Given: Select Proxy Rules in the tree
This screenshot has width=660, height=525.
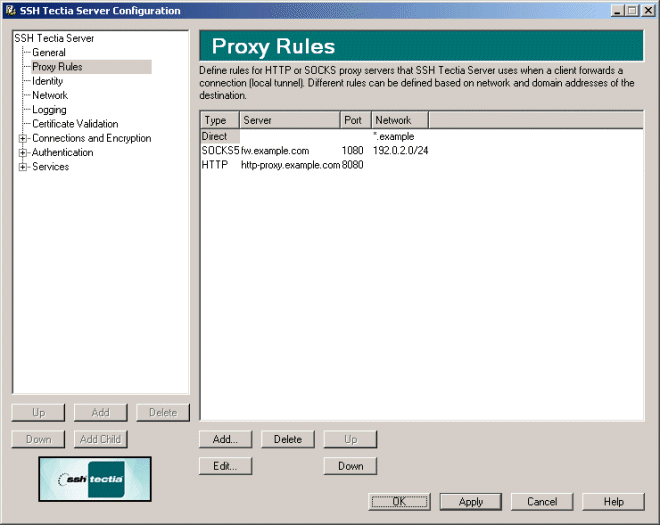Looking at the screenshot, I should click(x=57, y=67).
